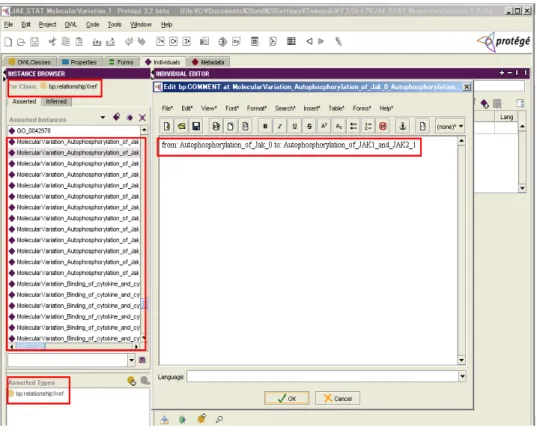The height and width of the screenshot is (434, 537).
Task: Click the bulleted list icon
Action: tap(353, 126)
